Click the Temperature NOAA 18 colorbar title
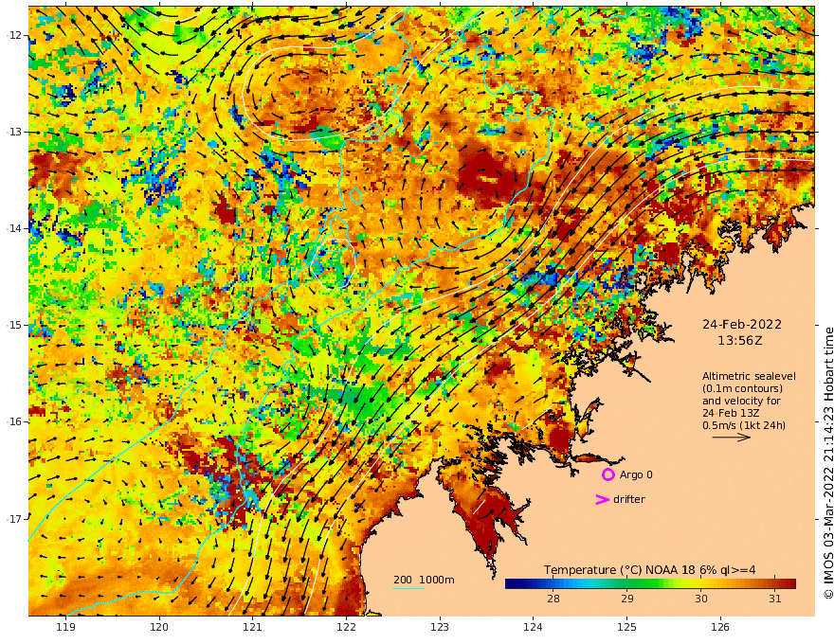834x644 pixels. 649,569
